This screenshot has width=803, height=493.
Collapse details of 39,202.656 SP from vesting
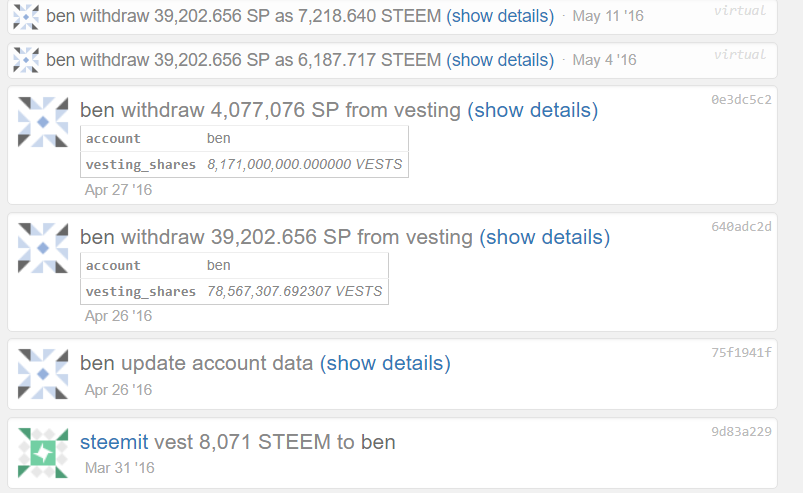(x=544, y=237)
